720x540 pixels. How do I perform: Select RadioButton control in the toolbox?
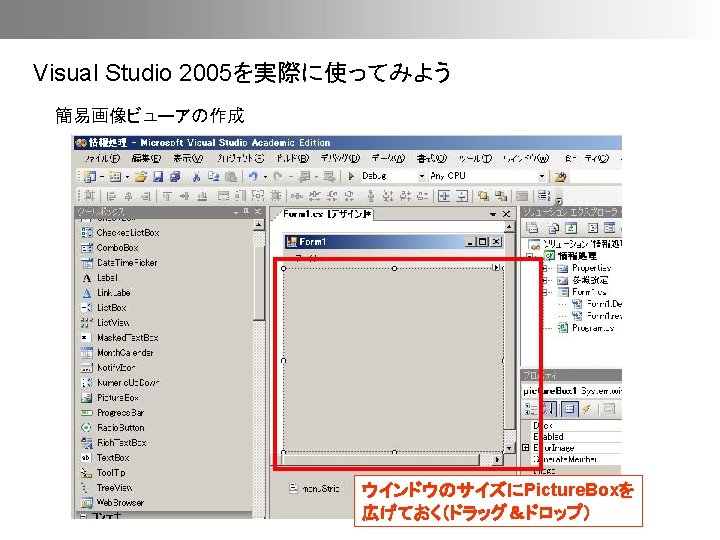click(x=113, y=428)
